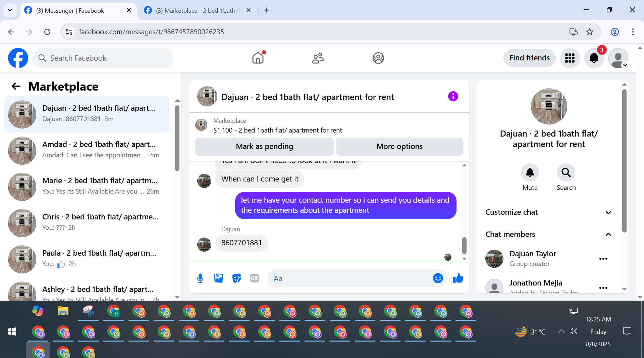644x358 pixels.
Task: Open a new browser tab
Action: [x=267, y=10]
